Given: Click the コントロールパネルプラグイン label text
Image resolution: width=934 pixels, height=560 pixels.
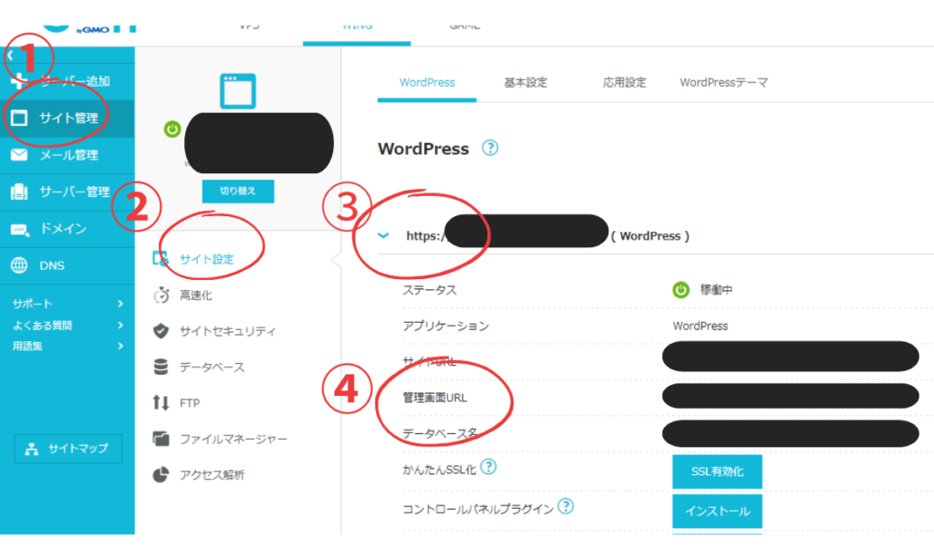Looking at the screenshot, I should [478, 509].
